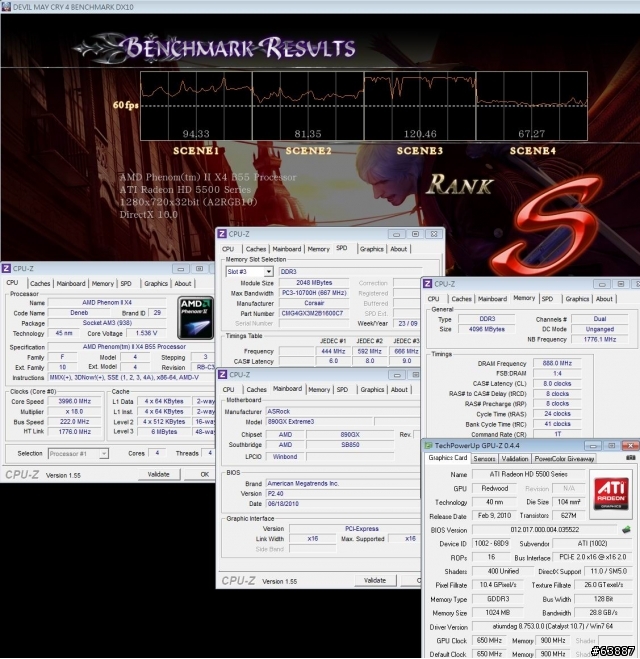Click the Scene 1 score 94.33

(196, 134)
